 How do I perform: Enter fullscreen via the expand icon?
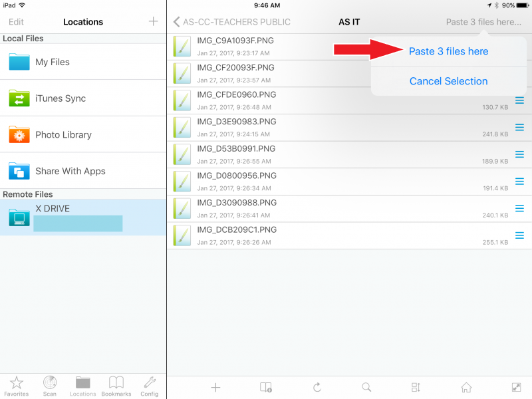515,386
